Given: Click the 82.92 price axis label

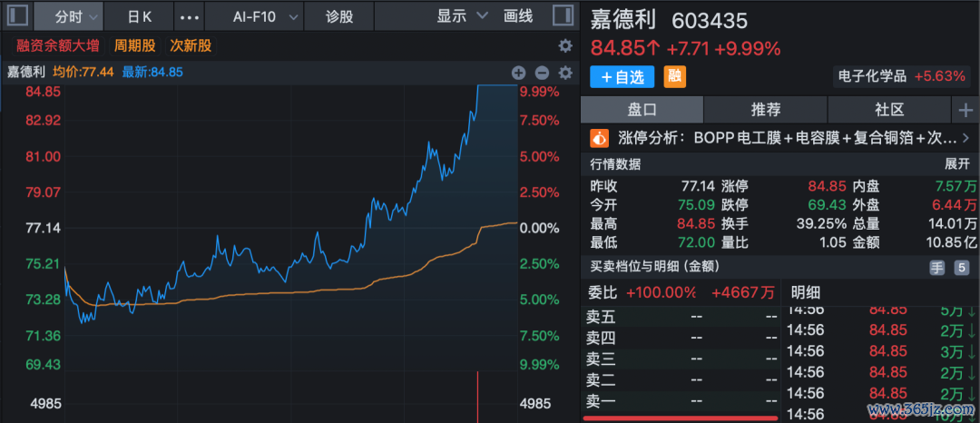Looking at the screenshot, I should pos(44,120).
